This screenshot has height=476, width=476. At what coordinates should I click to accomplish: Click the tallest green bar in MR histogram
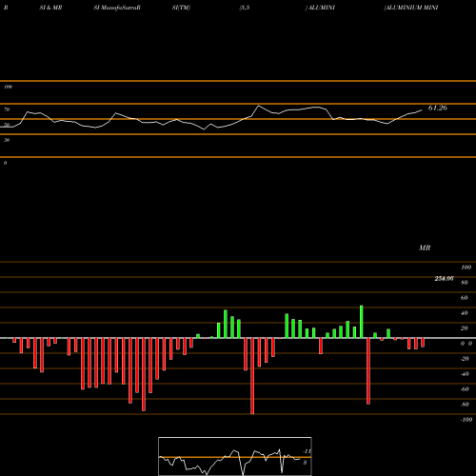coord(361,322)
